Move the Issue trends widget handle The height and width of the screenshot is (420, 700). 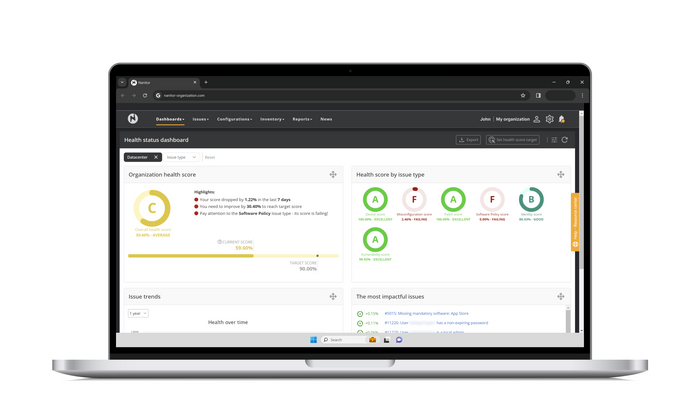(x=333, y=296)
